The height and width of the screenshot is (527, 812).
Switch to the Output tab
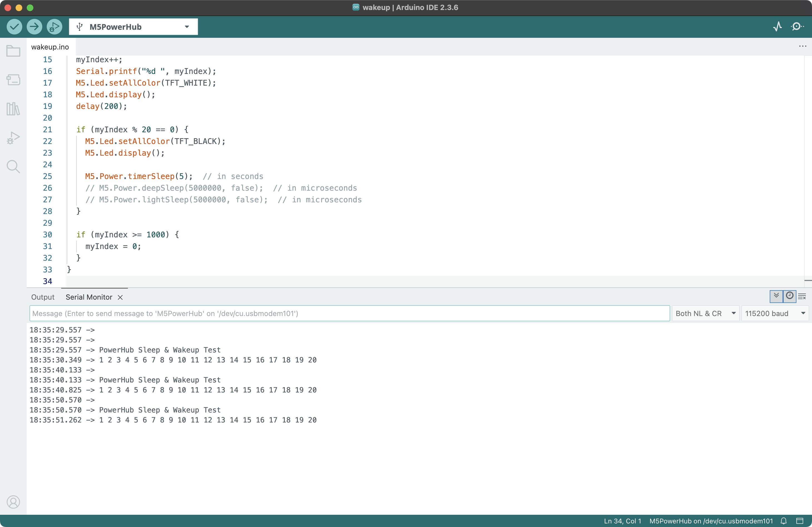43,297
